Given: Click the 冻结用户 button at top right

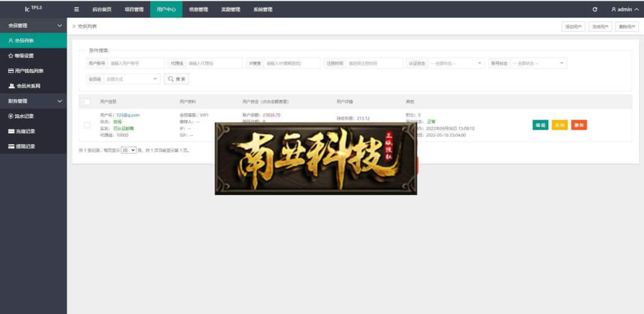Looking at the screenshot, I should 601,26.
